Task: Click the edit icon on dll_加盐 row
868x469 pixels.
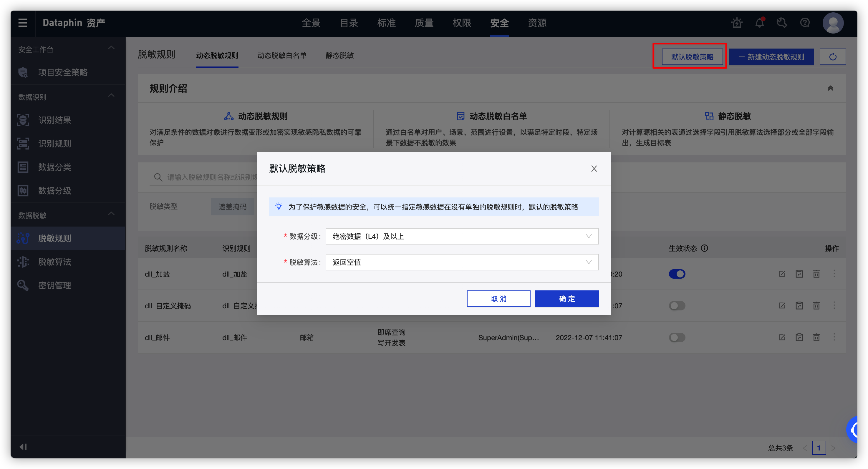Action: pos(782,274)
